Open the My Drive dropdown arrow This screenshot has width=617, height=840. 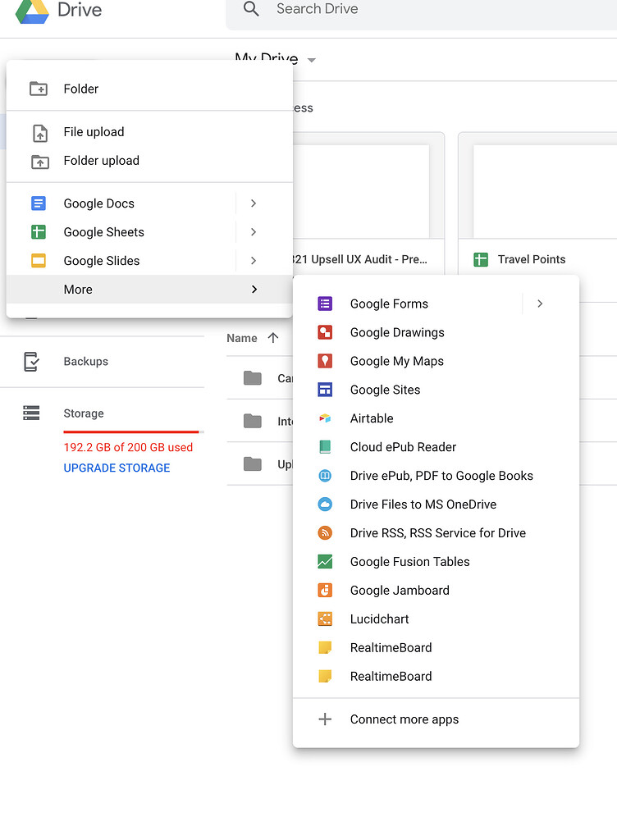(x=311, y=60)
